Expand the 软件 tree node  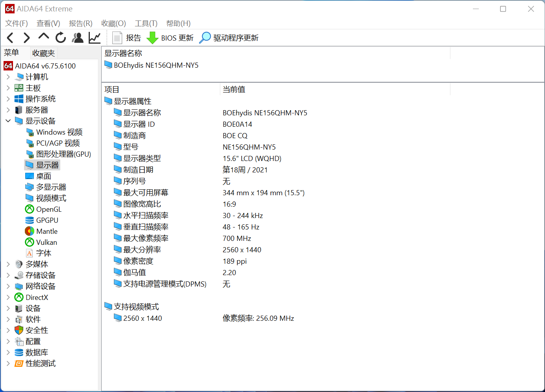click(8, 319)
